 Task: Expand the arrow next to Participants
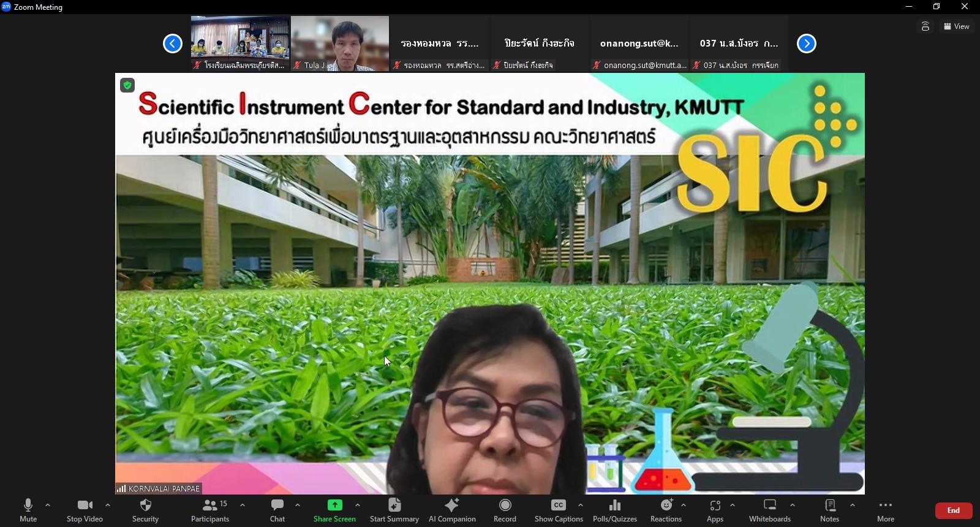pyautogui.click(x=243, y=506)
